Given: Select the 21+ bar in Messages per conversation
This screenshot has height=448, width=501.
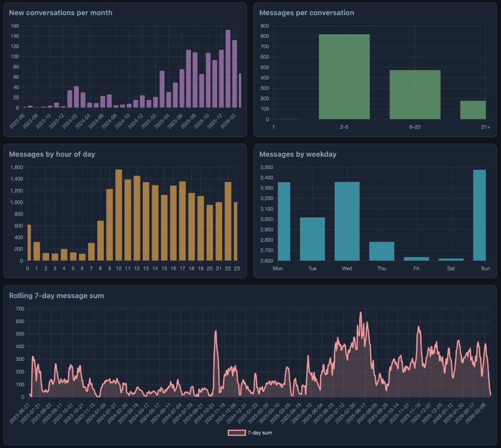Looking at the screenshot, I should (473, 109).
